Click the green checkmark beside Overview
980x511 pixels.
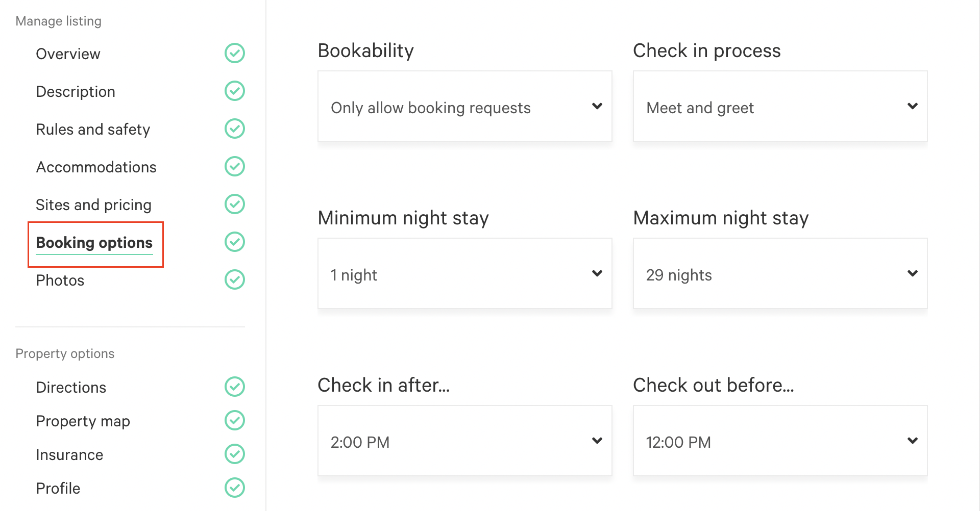(x=235, y=53)
